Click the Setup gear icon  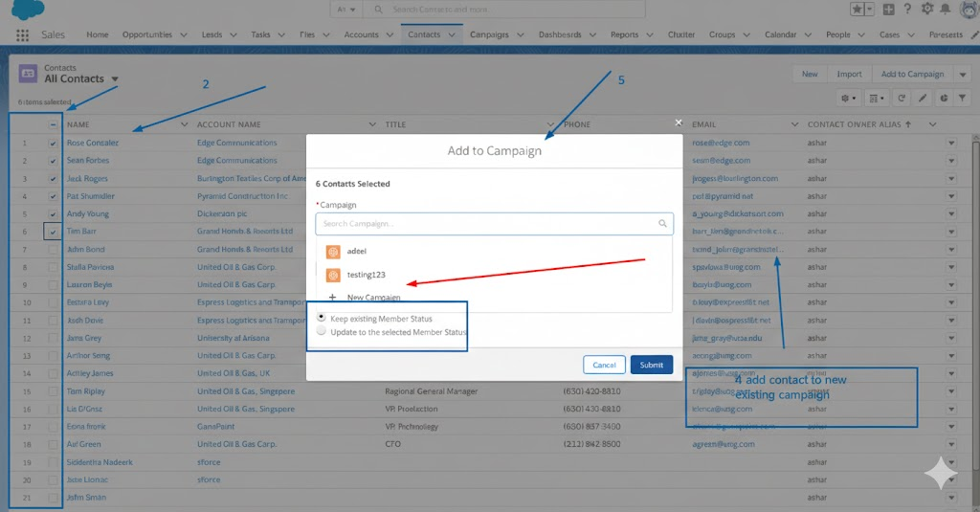click(926, 10)
